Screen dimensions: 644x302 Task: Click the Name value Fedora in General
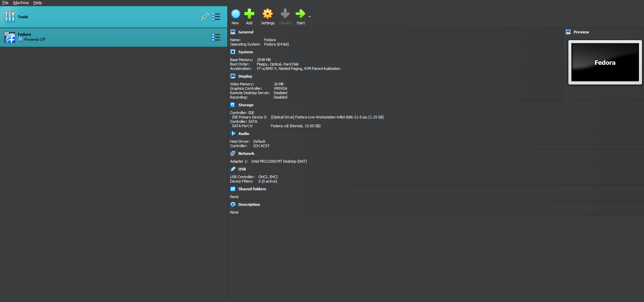coord(270,40)
